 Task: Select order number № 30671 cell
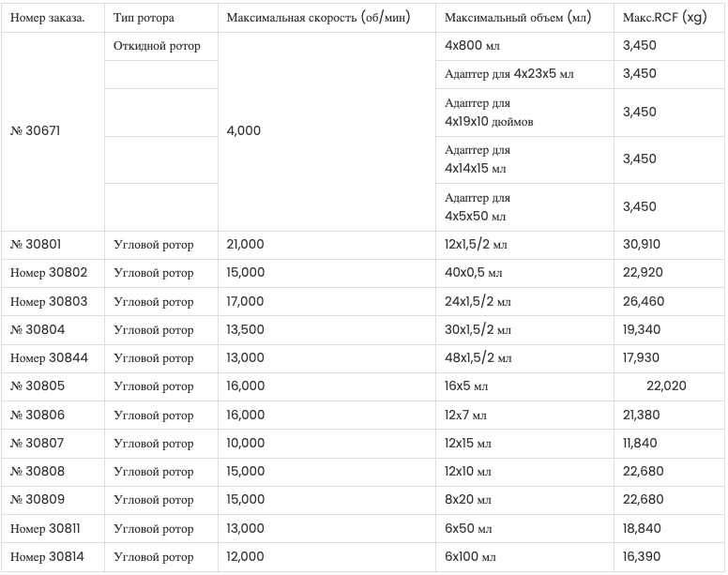(35, 131)
